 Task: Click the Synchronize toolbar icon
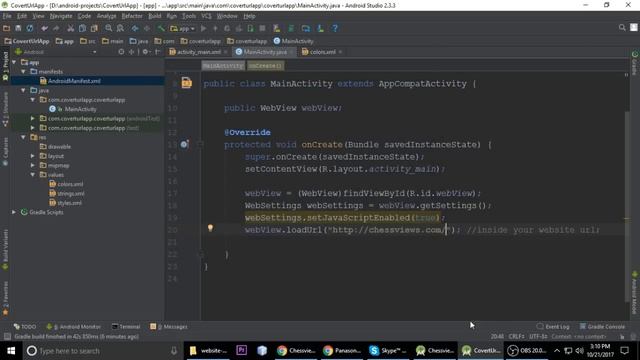pos(30,28)
